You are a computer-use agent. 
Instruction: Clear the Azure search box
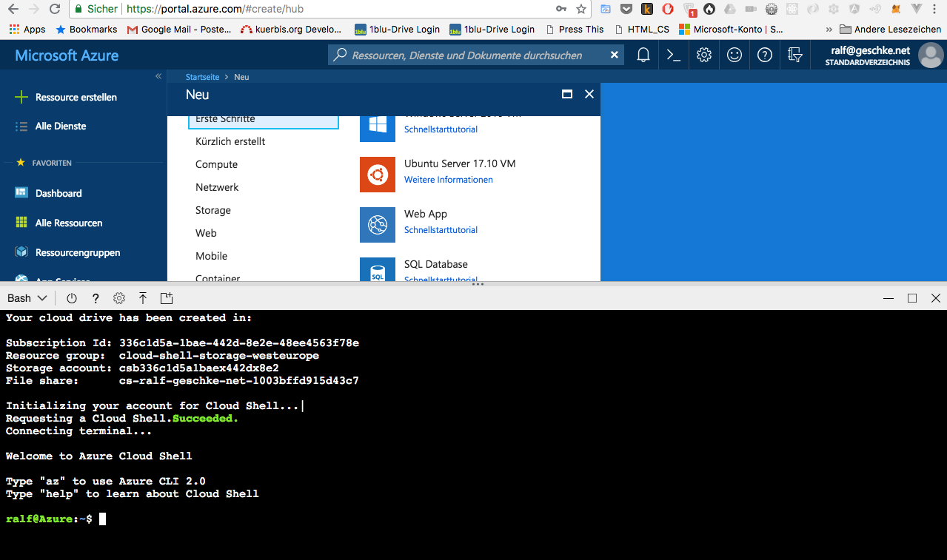[614, 55]
